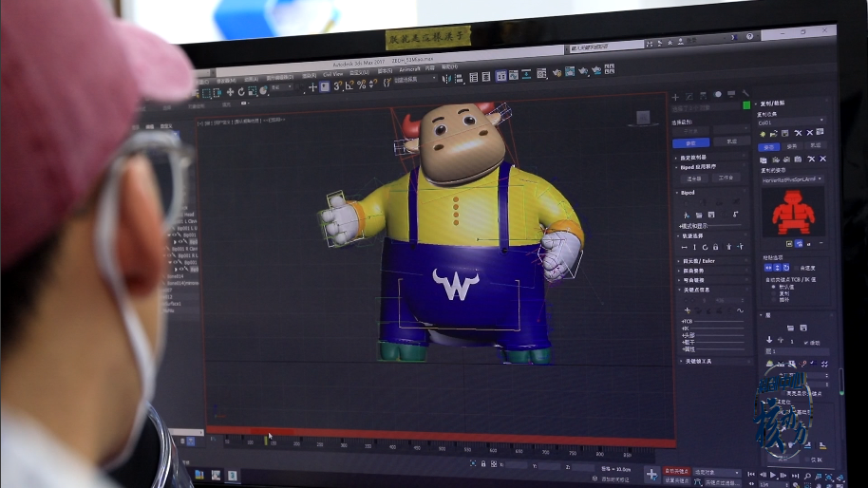
Task: Toggle Angle Snap in main toolbar
Action: coord(349,85)
